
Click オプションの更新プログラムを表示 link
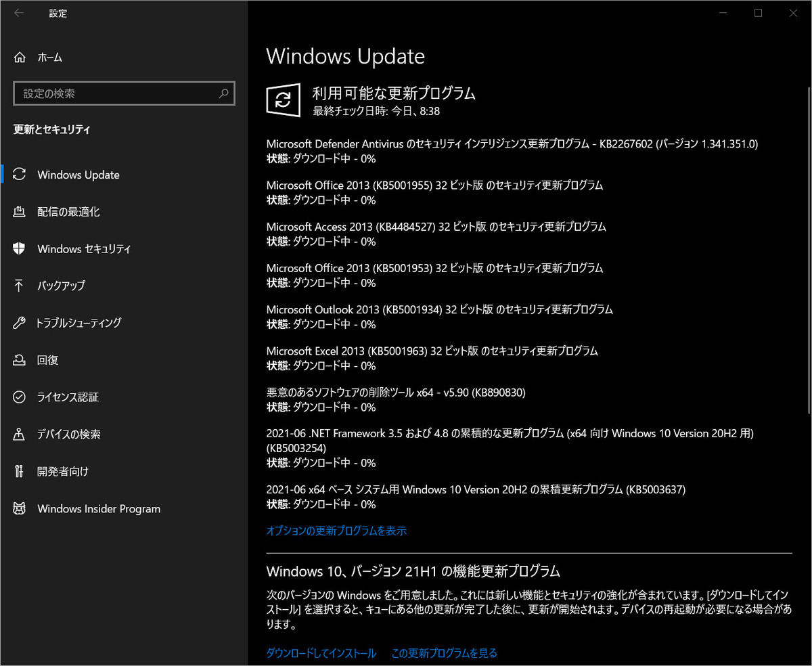[x=336, y=531]
